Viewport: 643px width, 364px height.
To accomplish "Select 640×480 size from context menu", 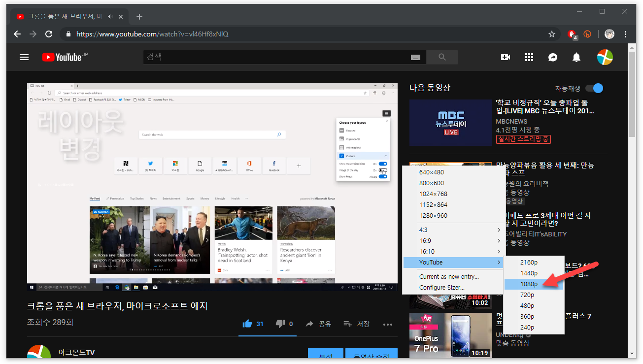I will coord(453,172).
